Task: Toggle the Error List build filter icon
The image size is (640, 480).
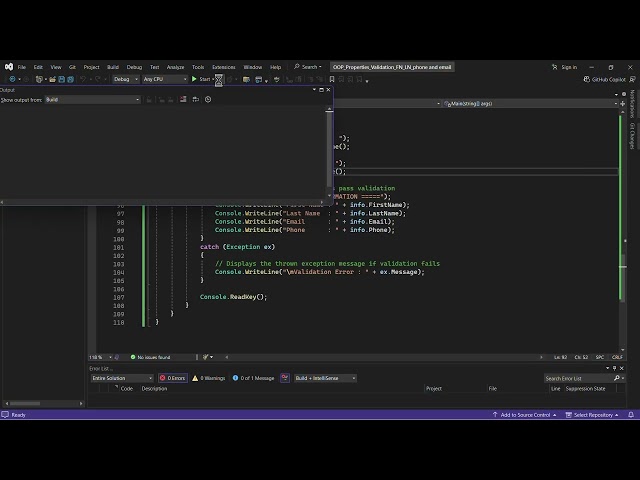Action: click(284, 378)
